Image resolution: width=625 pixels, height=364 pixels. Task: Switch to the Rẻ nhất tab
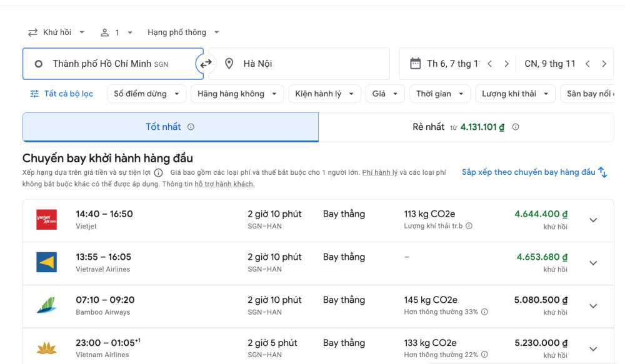point(466,127)
